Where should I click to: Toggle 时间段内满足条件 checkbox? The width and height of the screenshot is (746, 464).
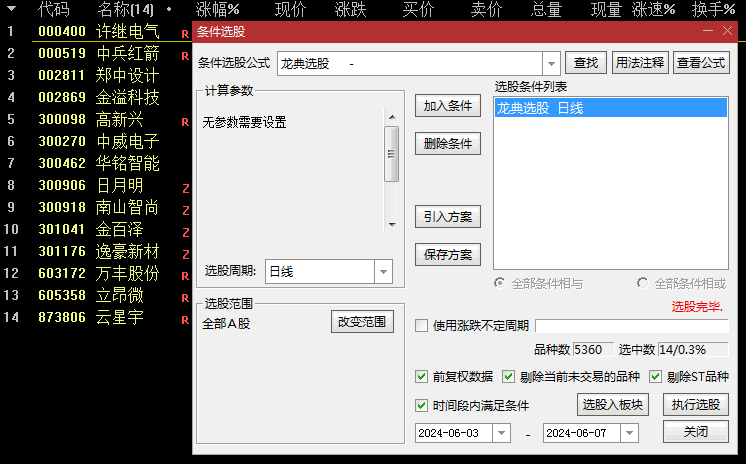point(421,405)
